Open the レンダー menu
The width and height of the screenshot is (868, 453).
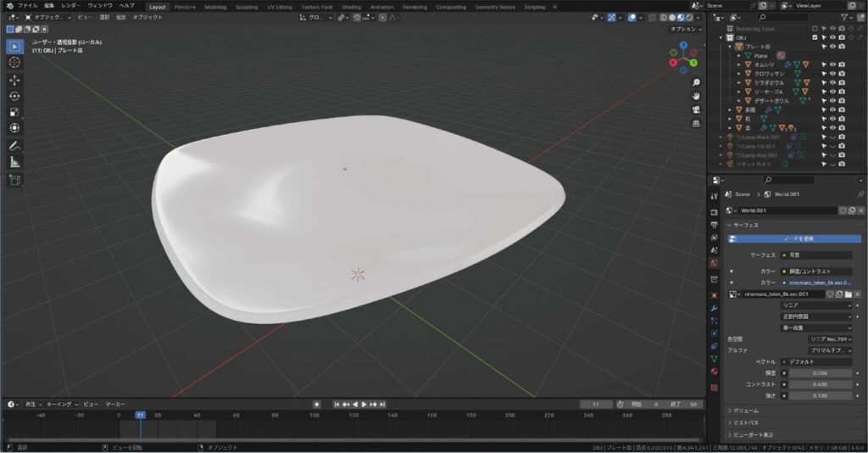point(71,6)
